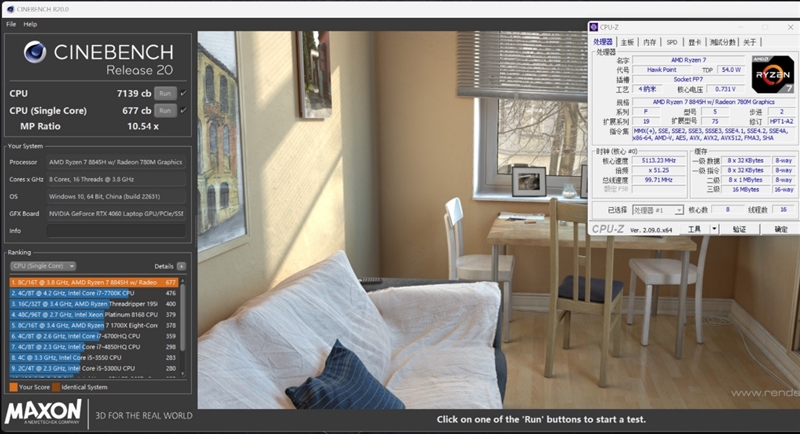Click the empty Info input field
Image resolution: width=800 pixels, height=434 pixels.
[x=116, y=231]
